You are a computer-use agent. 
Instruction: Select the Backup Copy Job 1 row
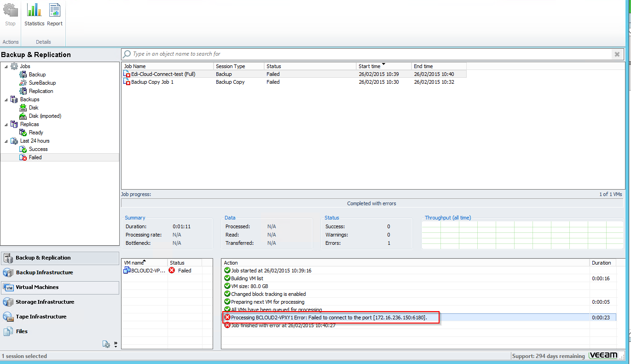(294, 82)
